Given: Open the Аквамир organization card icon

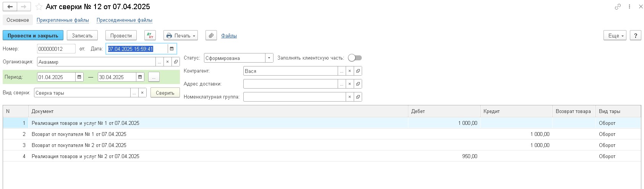Looking at the screenshot, I should [176, 62].
